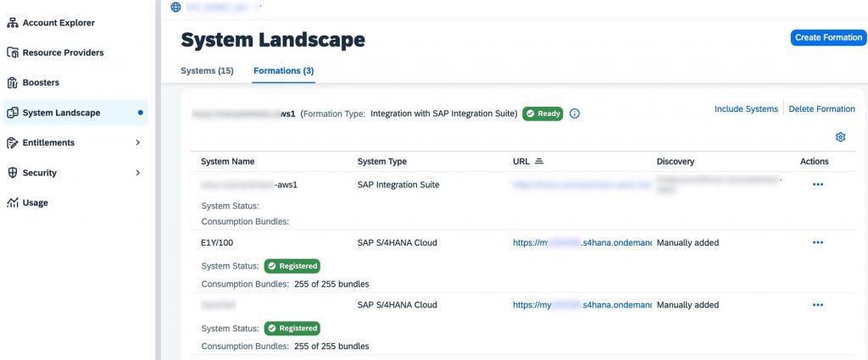Screen dimensions: 868x360
Task: Open the s4hana URL in the last row
Action: (581, 305)
